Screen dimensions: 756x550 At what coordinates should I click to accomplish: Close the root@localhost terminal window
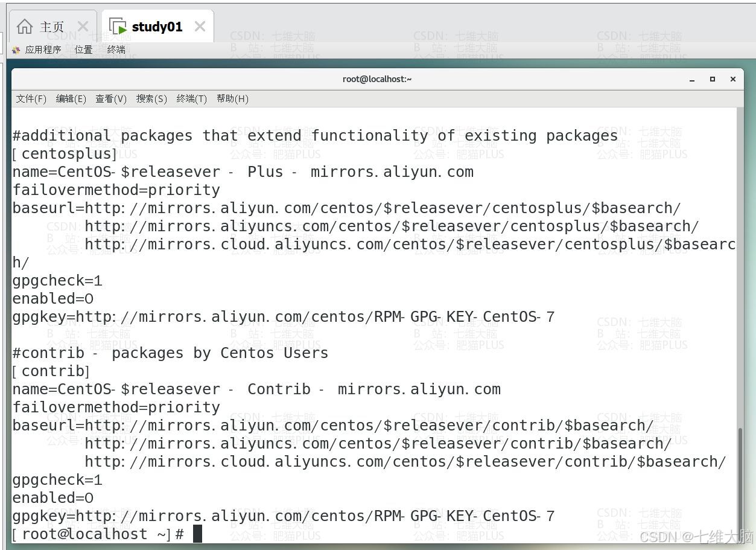[732, 79]
